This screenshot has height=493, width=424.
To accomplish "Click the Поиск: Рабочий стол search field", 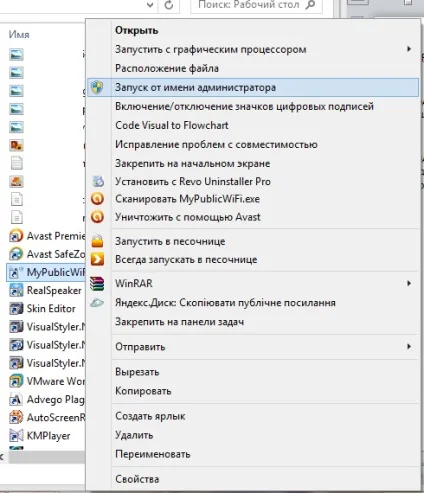I will (256, 5).
